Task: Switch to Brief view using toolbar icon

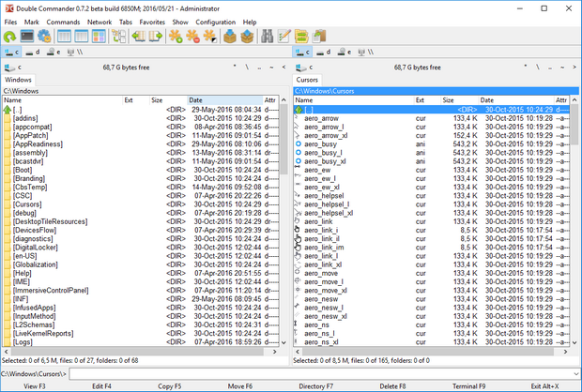Action: coord(64,37)
